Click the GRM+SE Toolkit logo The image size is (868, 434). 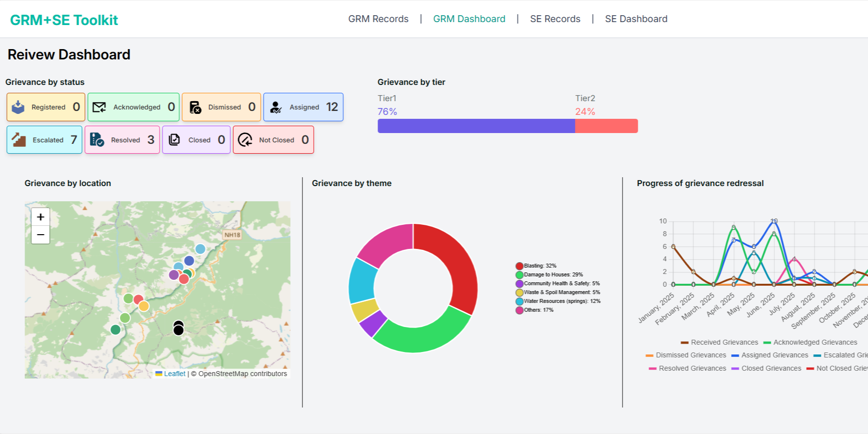click(x=64, y=20)
